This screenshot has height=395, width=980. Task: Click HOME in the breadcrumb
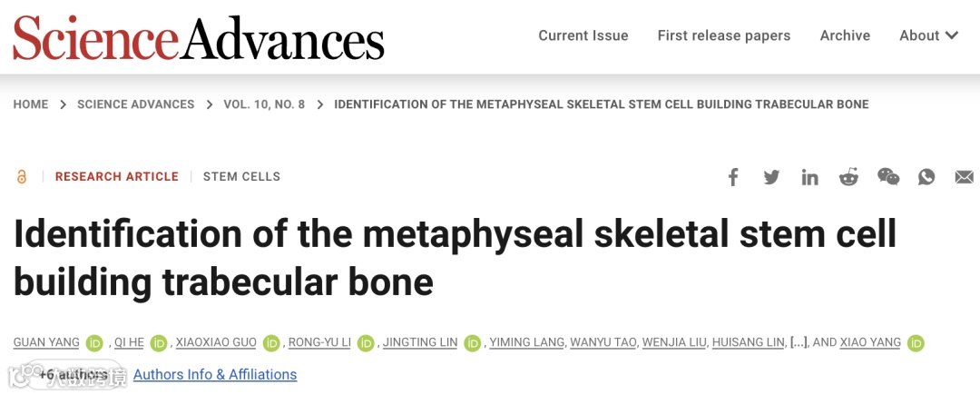[31, 104]
